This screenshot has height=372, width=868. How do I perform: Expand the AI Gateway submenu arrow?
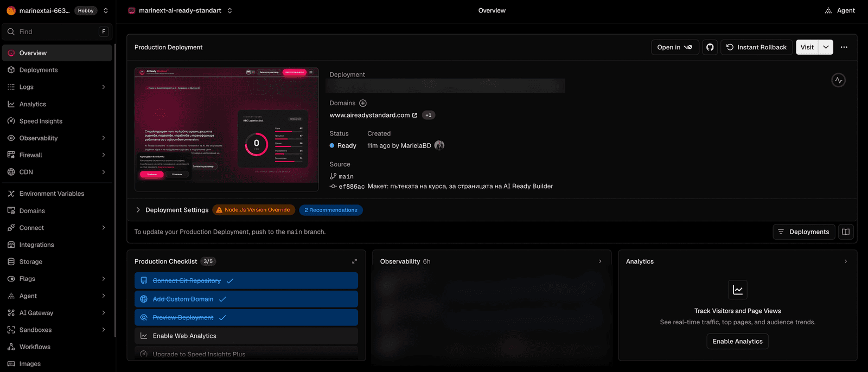pyautogui.click(x=104, y=313)
